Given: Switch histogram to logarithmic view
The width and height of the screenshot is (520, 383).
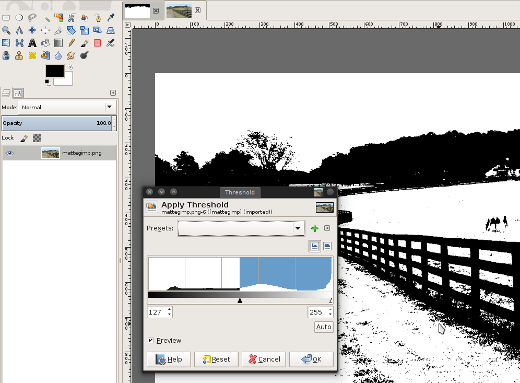Looking at the screenshot, I should [327, 246].
